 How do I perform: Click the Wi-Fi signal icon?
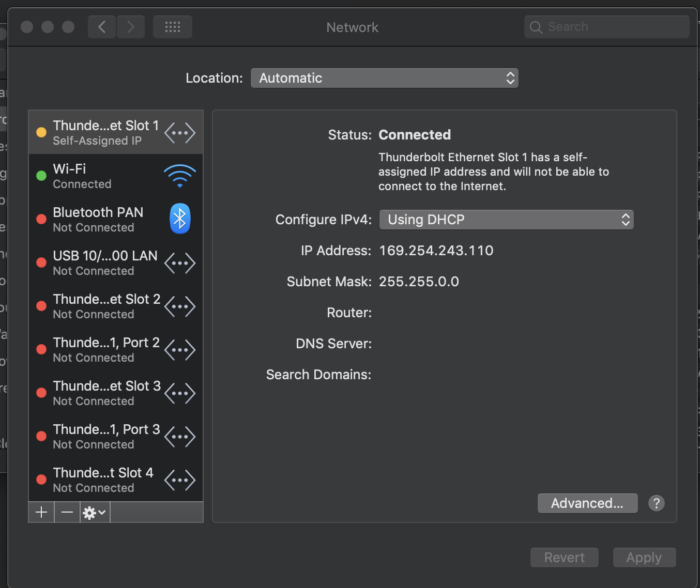(179, 176)
